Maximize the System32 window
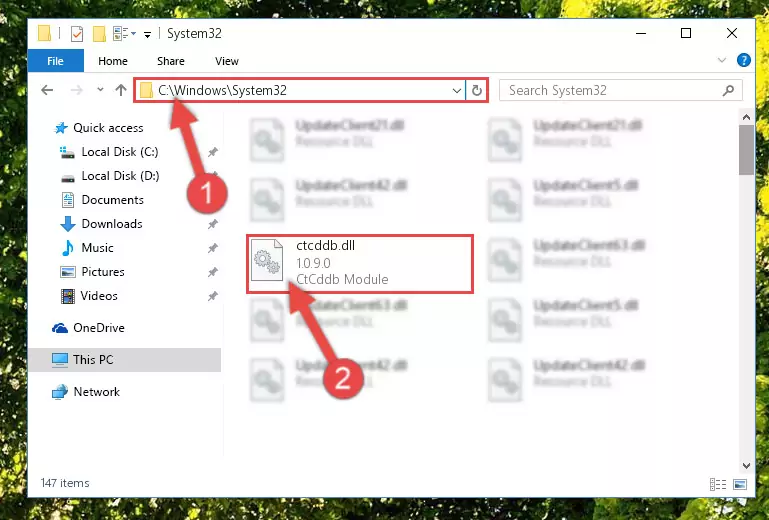The height and width of the screenshot is (520, 769). coord(686,33)
